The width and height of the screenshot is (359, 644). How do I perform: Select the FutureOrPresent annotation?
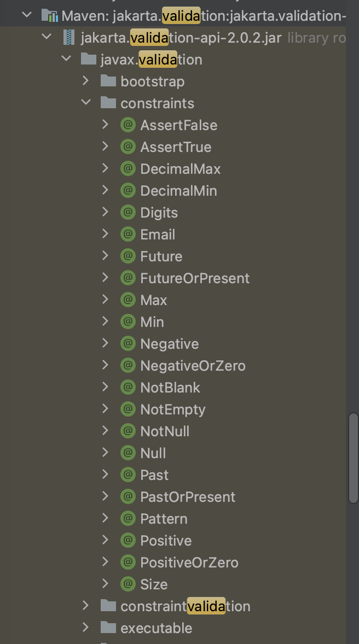click(195, 278)
